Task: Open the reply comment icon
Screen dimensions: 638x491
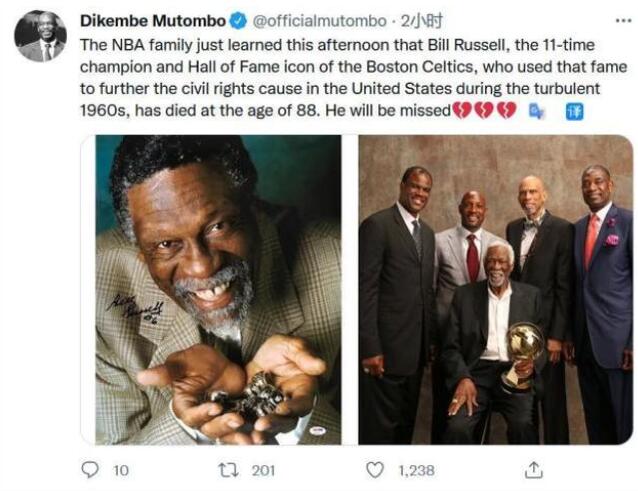Action: [90, 470]
